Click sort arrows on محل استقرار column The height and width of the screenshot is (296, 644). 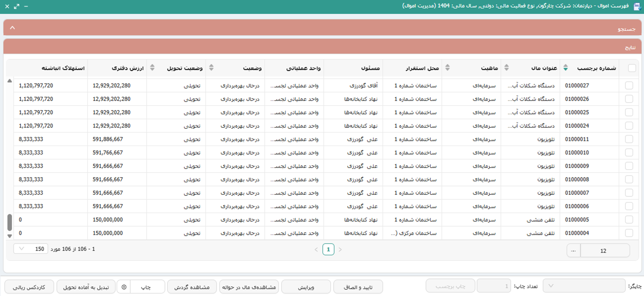pos(447,68)
